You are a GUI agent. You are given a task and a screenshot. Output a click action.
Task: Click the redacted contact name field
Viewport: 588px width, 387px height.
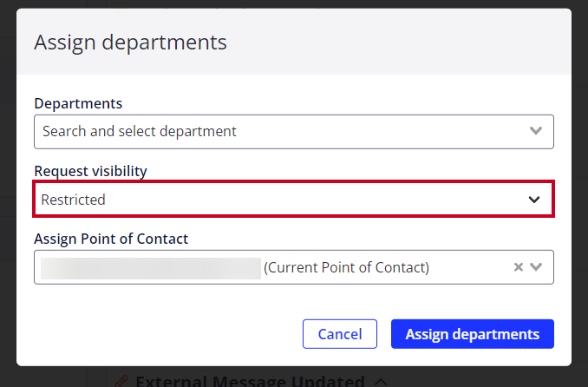[151, 268]
